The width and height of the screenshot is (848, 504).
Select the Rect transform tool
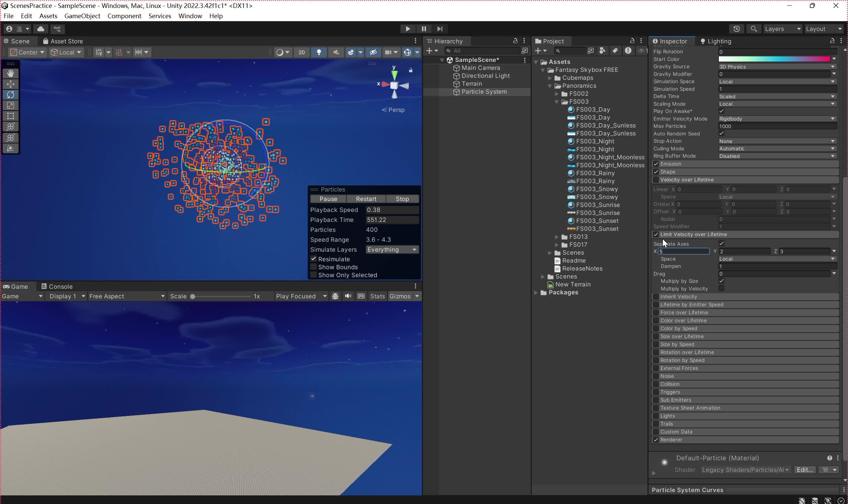pos(11,116)
